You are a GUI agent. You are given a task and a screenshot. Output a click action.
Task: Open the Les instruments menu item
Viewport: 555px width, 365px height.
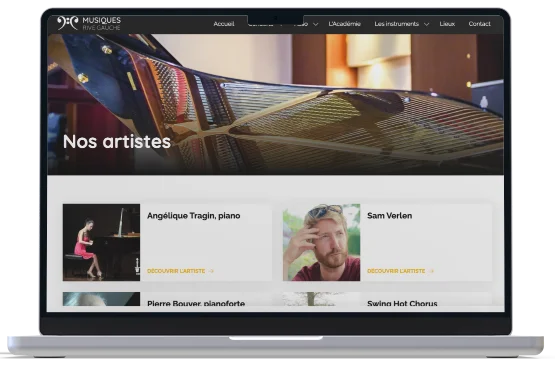point(396,24)
